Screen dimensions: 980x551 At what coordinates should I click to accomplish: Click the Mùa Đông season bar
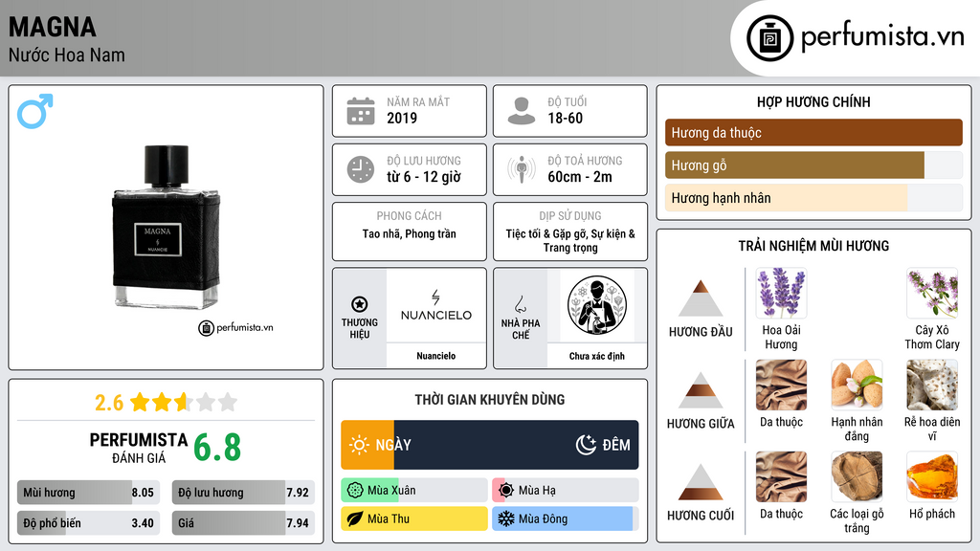click(566, 518)
